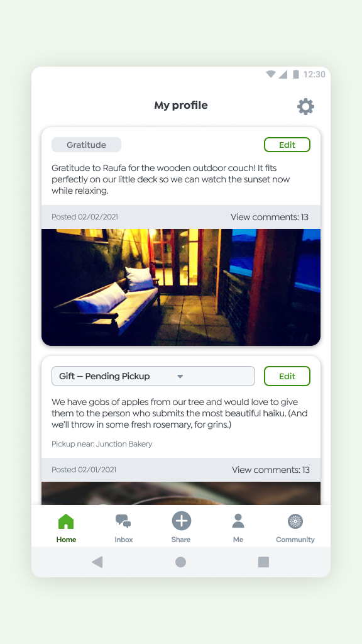The height and width of the screenshot is (644, 362).
Task: View comments on the Gratitude post
Action: (269, 217)
